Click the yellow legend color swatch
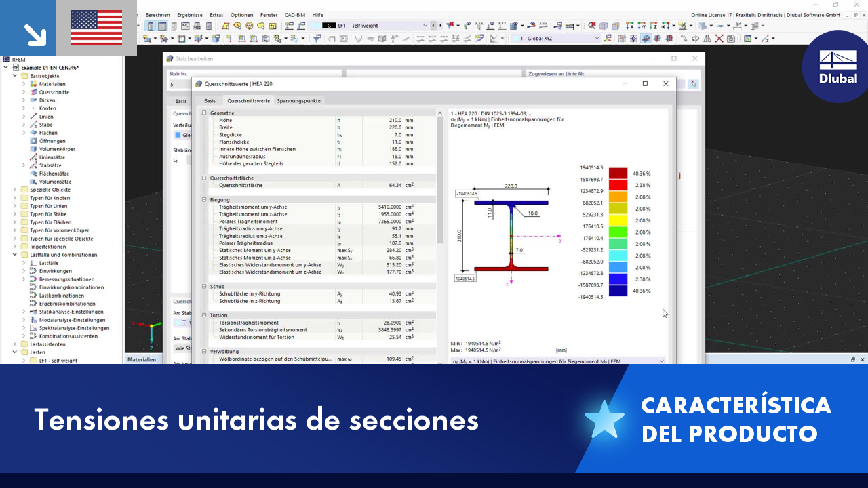Image resolution: width=868 pixels, height=488 pixels. click(x=618, y=220)
